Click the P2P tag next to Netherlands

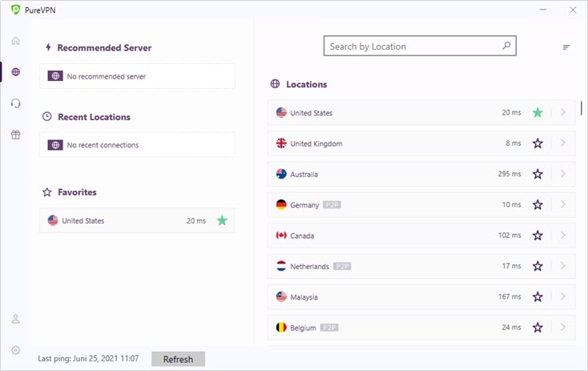pyautogui.click(x=342, y=266)
